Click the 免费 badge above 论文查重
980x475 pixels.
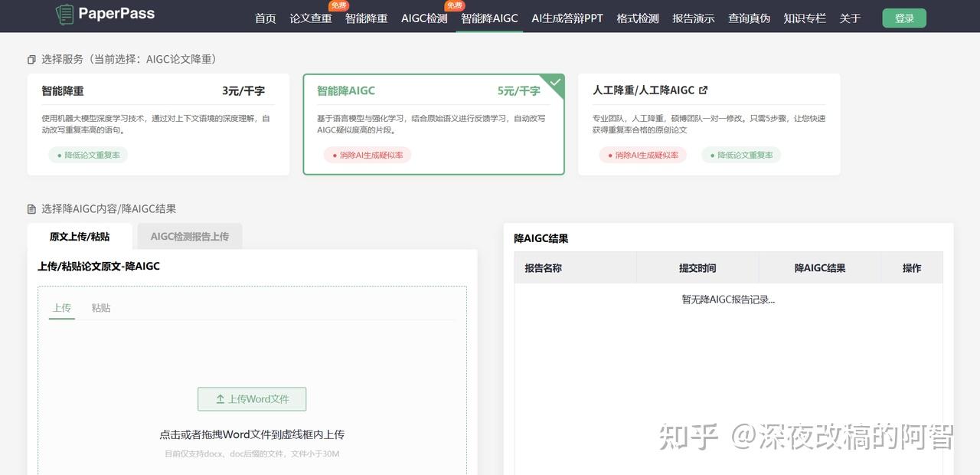pyautogui.click(x=339, y=5)
